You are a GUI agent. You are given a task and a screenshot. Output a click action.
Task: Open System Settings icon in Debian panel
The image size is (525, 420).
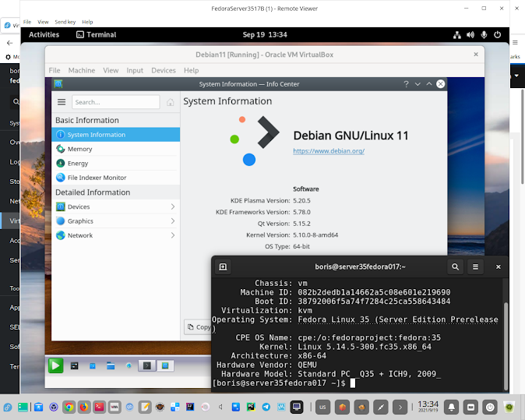coord(74,365)
